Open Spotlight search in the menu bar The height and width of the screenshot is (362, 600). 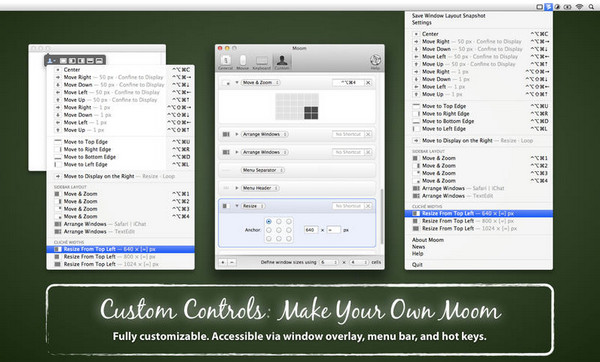coord(591,7)
